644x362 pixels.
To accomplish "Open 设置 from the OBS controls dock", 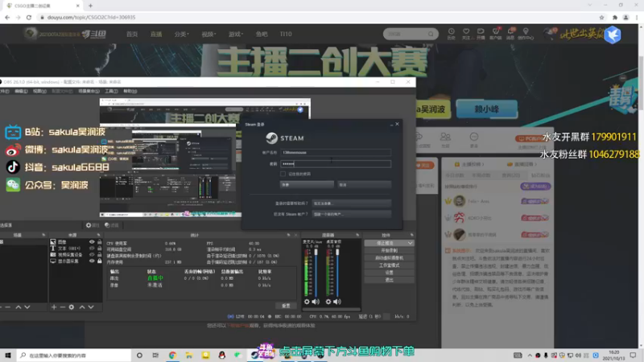I will tap(389, 273).
